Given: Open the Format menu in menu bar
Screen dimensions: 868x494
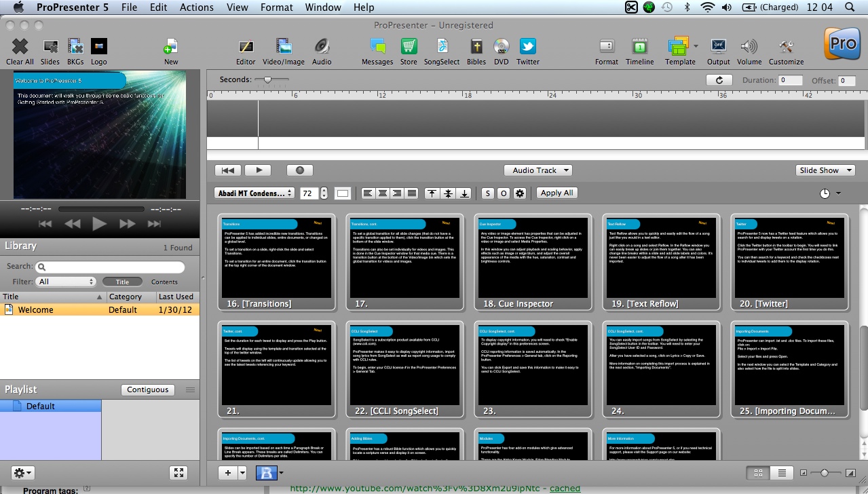Looking at the screenshot, I should pos(277,7).
